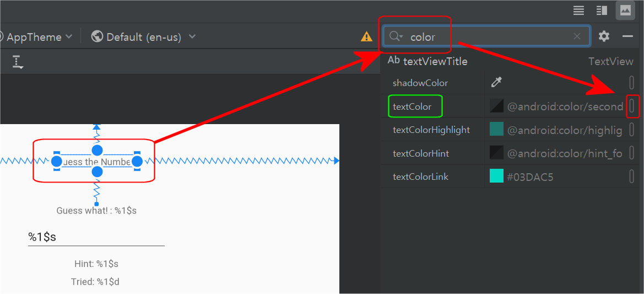Click the left constraint handle of title TextView

[57, 161]
